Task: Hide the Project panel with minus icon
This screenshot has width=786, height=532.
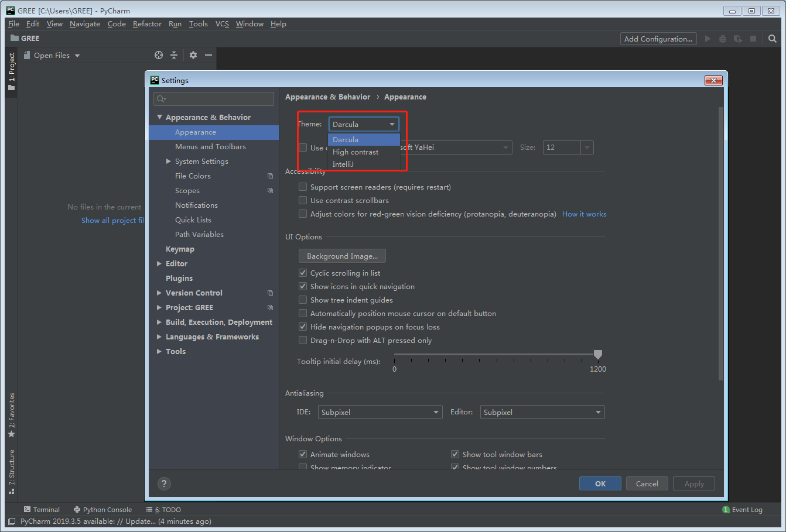Action: point(208,55)
